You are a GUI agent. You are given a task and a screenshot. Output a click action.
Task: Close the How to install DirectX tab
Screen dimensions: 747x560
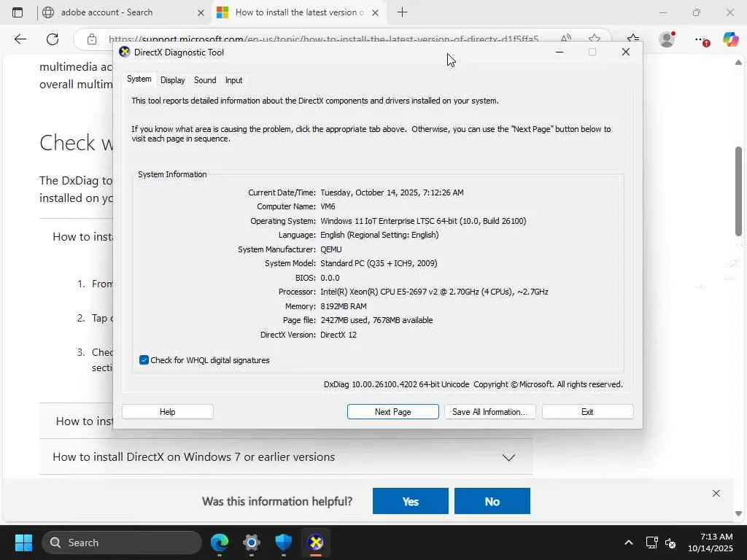coord(376,13)
